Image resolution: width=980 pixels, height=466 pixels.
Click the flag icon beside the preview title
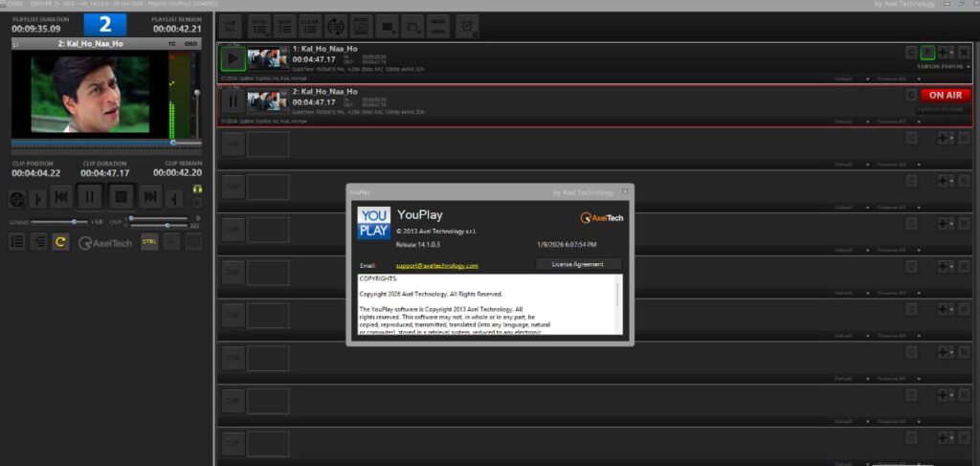click(x=16, y=44)
